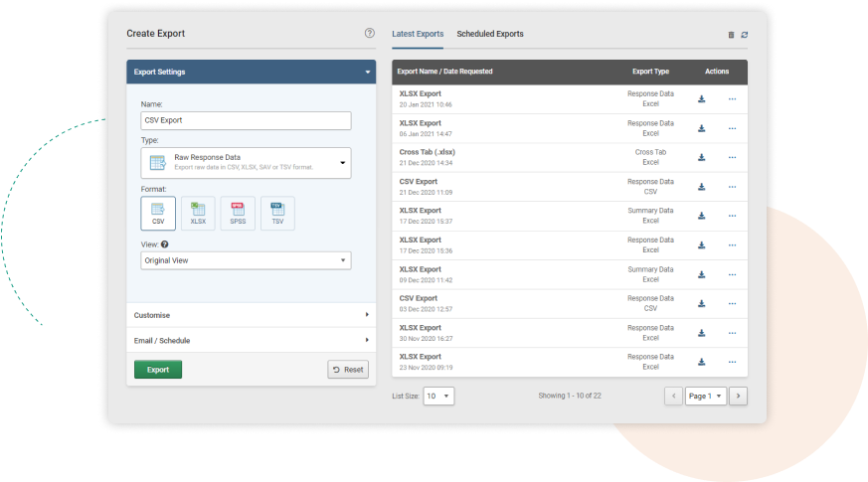Click the refresh exports list icon
The height and width of the screenshot is (482, 868).
(x=744, y=35)
